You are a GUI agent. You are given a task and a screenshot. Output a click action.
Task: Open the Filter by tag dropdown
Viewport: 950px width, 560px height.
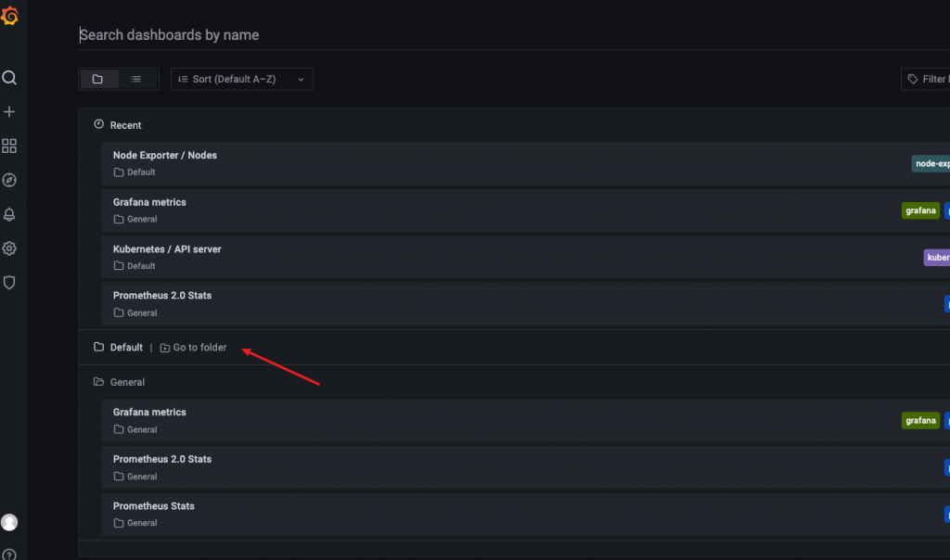(x=926, y=79)
